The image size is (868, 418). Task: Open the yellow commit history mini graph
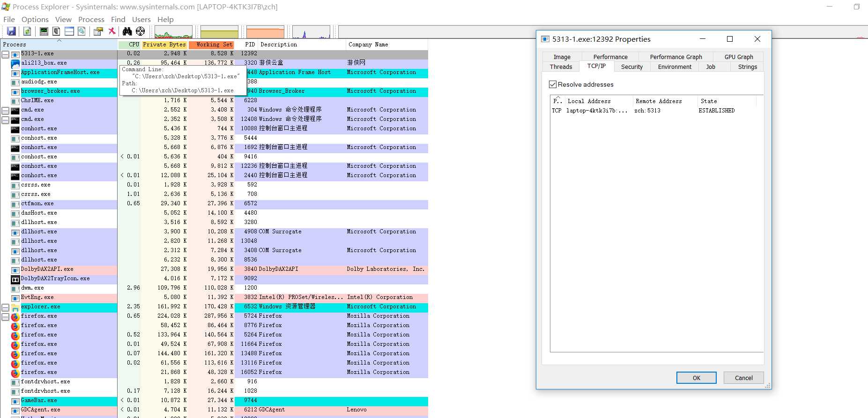click(x=219, y=32)
